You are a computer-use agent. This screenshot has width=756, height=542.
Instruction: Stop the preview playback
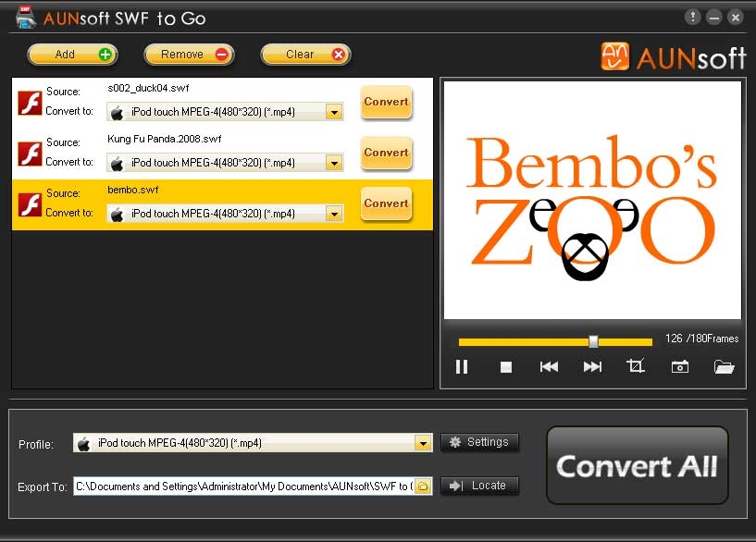point(506,367)
